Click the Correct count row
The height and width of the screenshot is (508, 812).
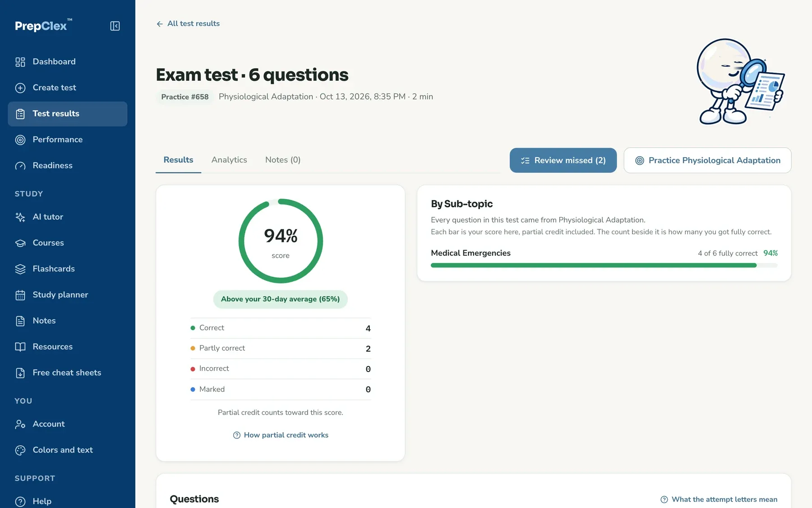tap(281, 328)
